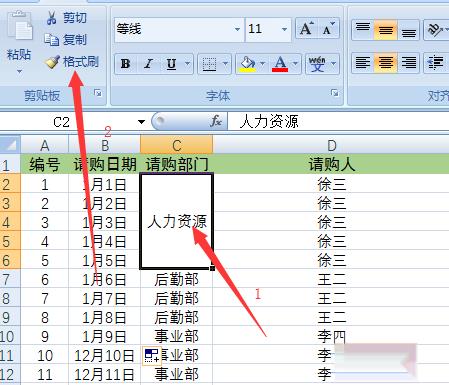The height and width of the screenshot is (385, 449).
Task: Open the Underline style dropdown arrow
Action: coord(187,63)
